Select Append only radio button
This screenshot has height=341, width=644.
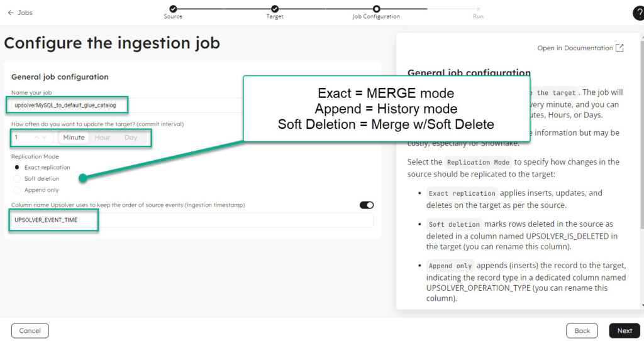point(17,190)
